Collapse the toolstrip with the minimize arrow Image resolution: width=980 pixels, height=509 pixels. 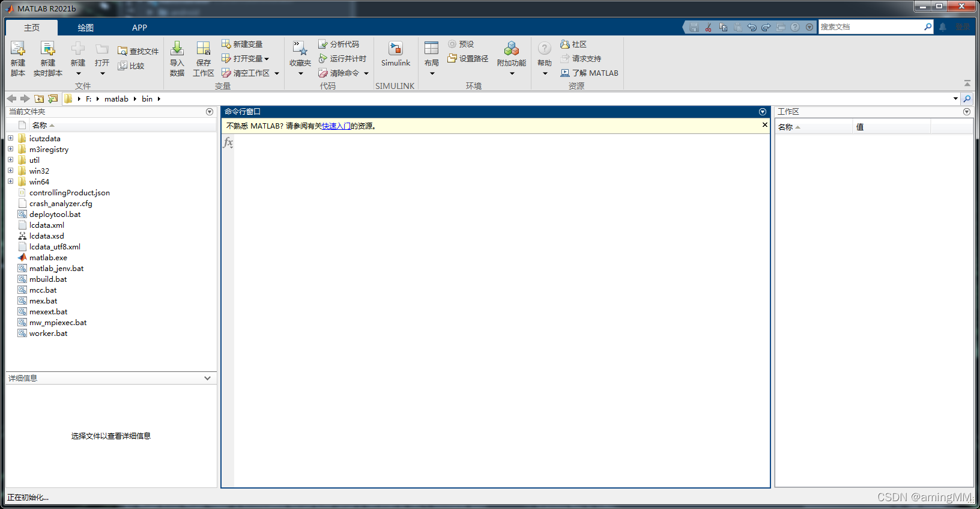(x=967, y=84)
